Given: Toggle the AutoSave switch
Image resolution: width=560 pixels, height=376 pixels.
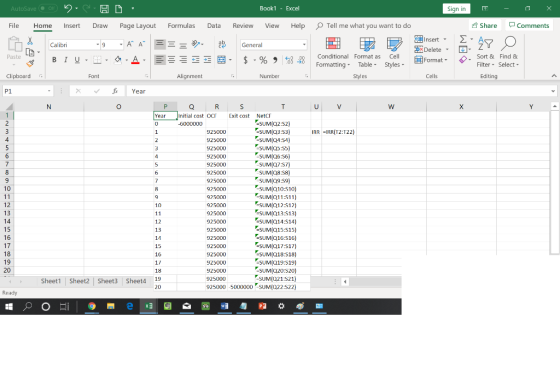Looking at the screenshot, I should (x=48, y=8).
